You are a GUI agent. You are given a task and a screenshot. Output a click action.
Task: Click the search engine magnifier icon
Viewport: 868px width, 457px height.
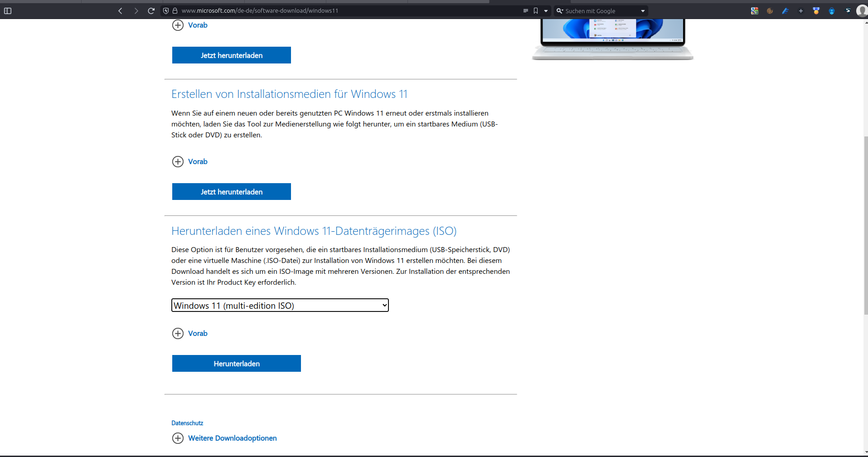[x=560, y=11]
